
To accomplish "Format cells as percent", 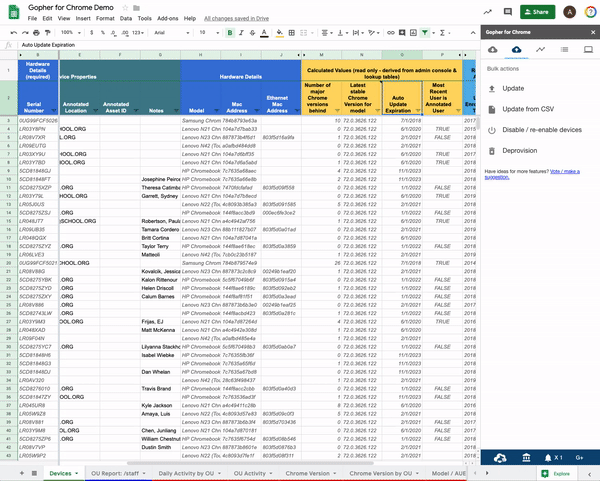I will (103, 33).
